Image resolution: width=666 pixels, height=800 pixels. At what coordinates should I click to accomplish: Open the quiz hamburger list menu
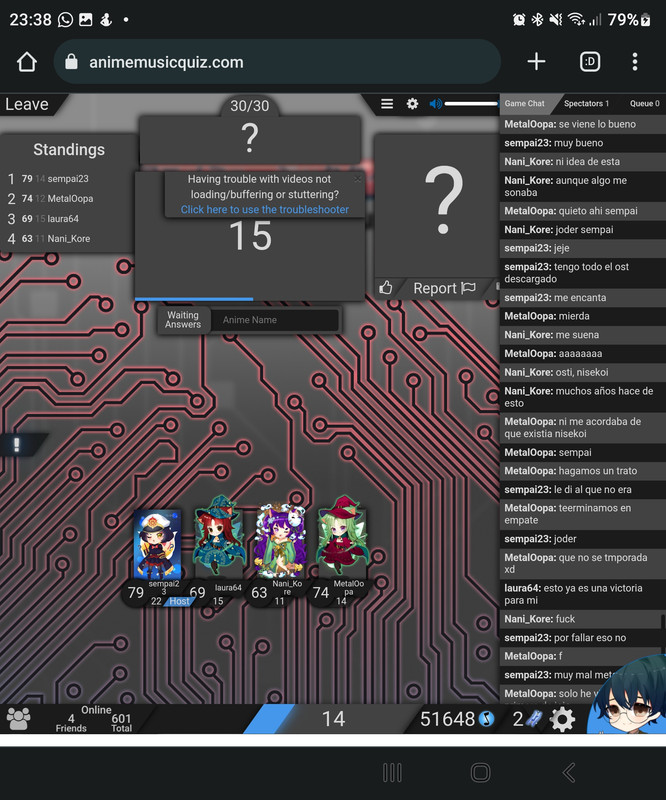coord(387,104)
